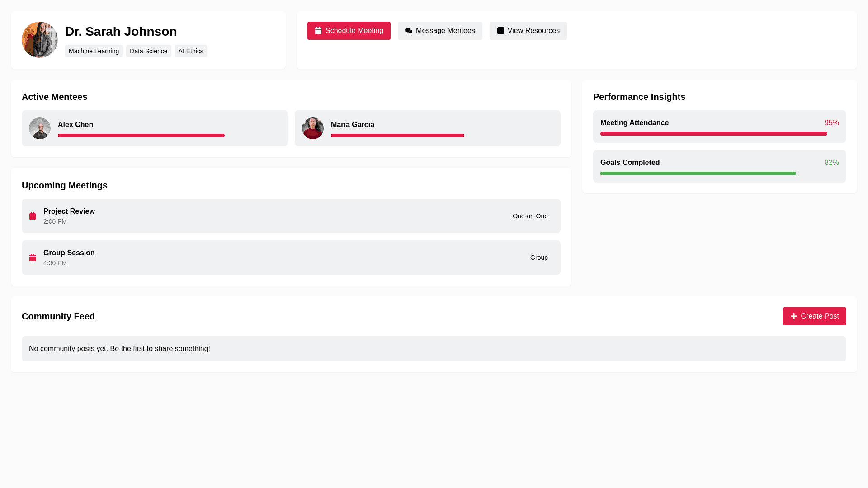Click the green Goals Completed bar
The height and width of the screenshot is (488, 868).
coord(698,174)
